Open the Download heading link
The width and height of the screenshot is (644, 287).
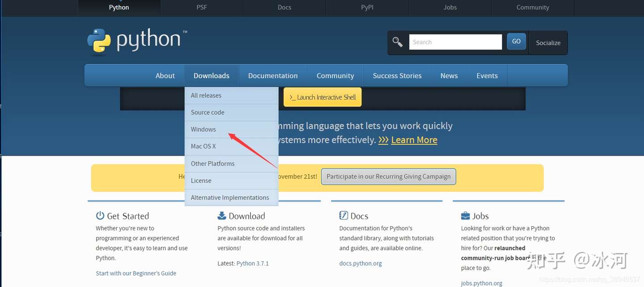click(247, 216)
